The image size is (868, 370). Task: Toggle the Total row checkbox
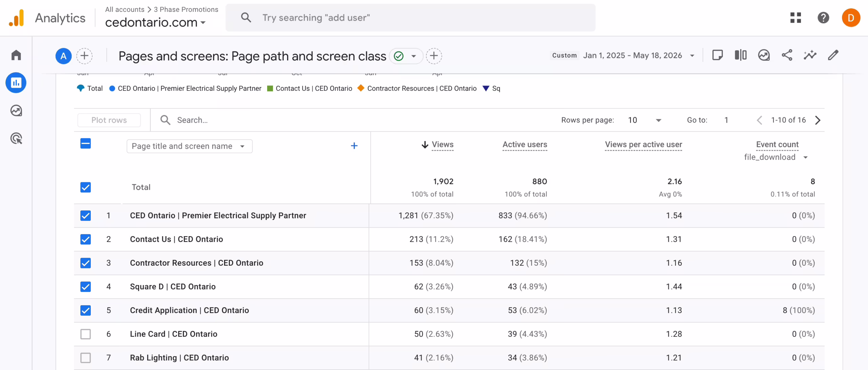(x=85, y=187)
